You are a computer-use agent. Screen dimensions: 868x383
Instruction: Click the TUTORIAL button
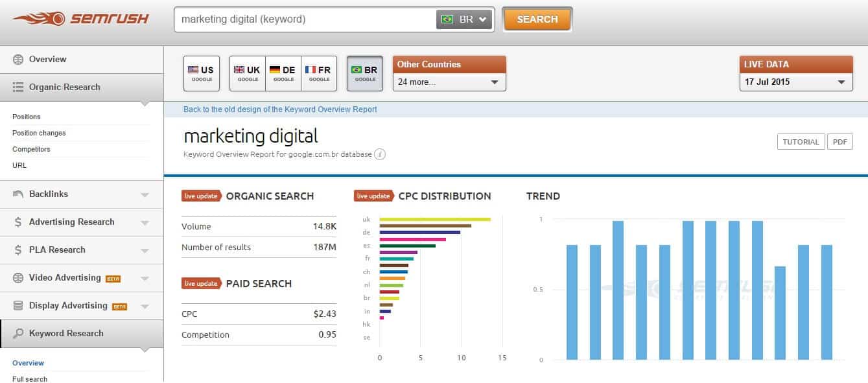point(801,142)
